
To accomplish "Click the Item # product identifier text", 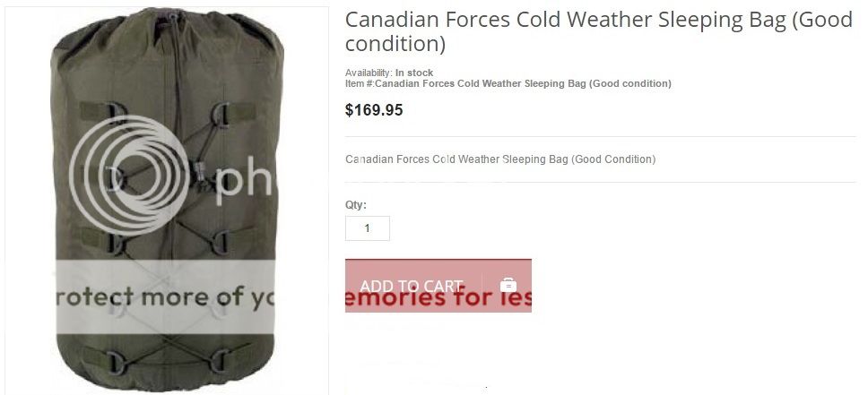I will 508,83.
